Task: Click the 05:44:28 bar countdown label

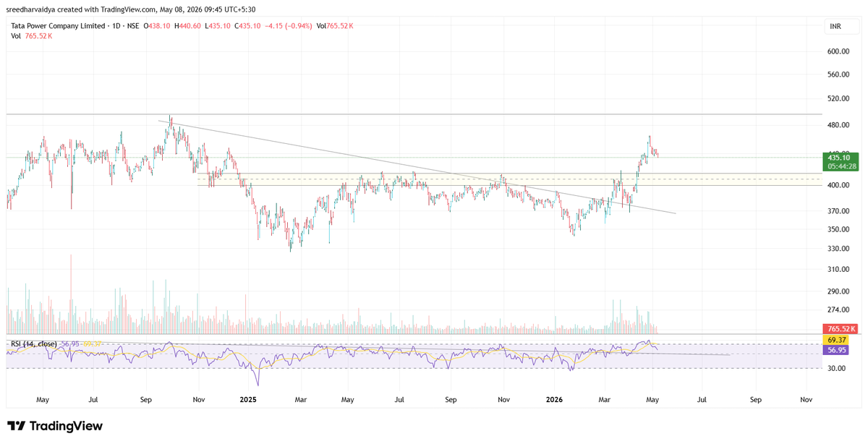Action: (841, 166)
